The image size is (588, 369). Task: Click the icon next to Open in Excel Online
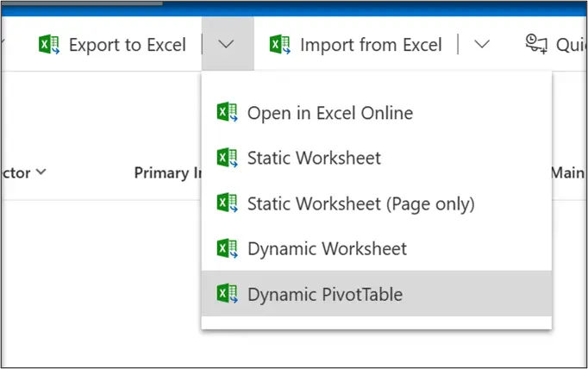tap(227, 112)
